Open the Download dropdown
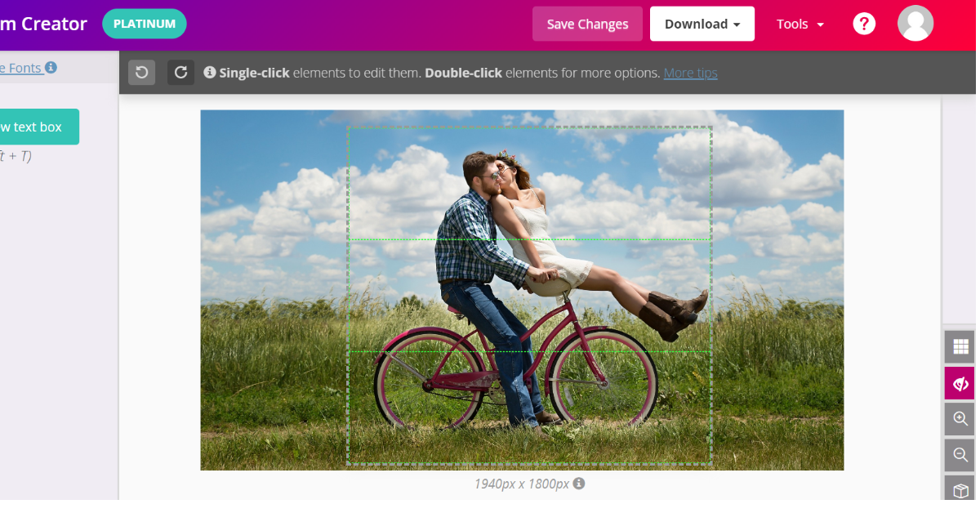Viewport: 980px width, 513px height. [x=702, y=24]
